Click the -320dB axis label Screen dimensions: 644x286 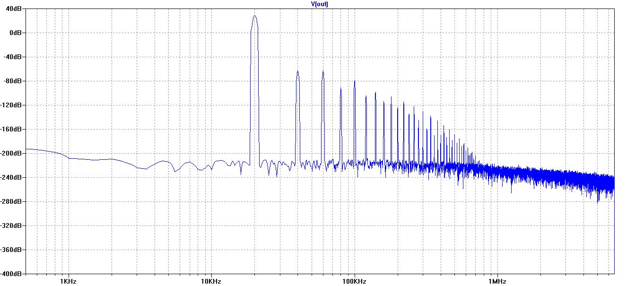click(x=12, y=226)
